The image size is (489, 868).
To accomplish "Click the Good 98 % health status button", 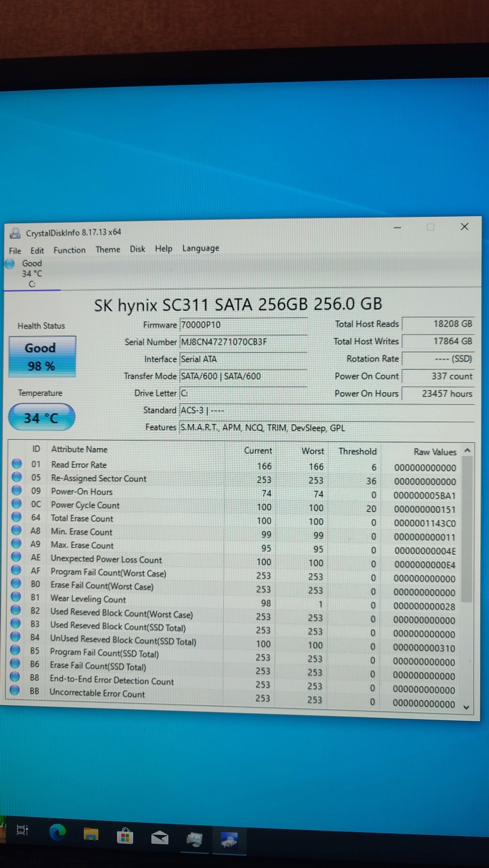I will (42, 357).
